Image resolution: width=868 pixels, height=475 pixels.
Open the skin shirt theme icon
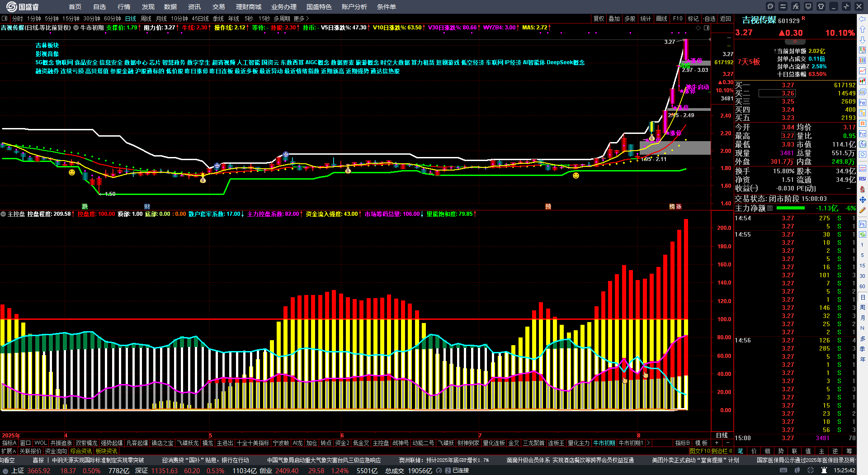click(821, 6)
